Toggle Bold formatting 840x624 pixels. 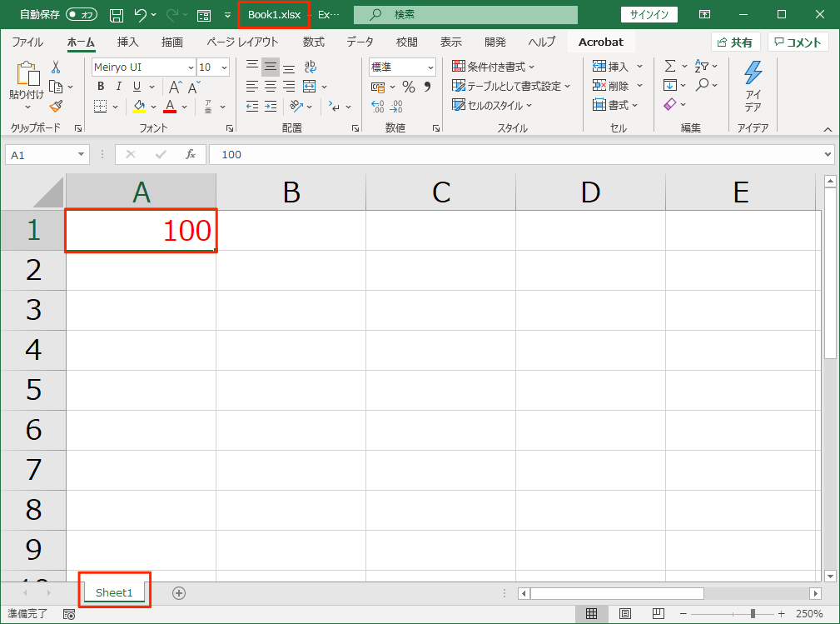[101, 87]
